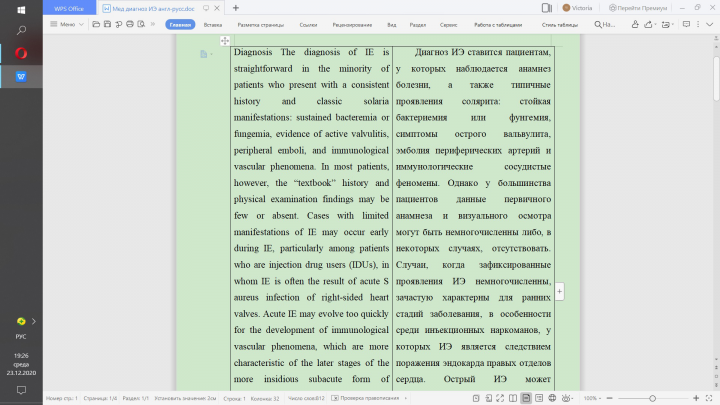This screenshot has width=720, height=405.
Task: Click the eye protection mode icon
Action: 567,398
